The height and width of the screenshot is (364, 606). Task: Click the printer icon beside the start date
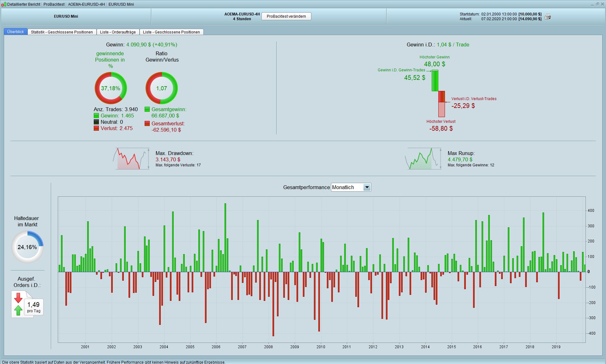click(548, 16)
